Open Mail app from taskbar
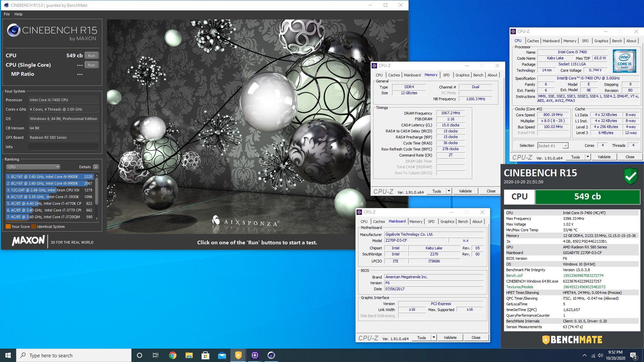Screen dimensions: 644x362 tap(222, 355)
